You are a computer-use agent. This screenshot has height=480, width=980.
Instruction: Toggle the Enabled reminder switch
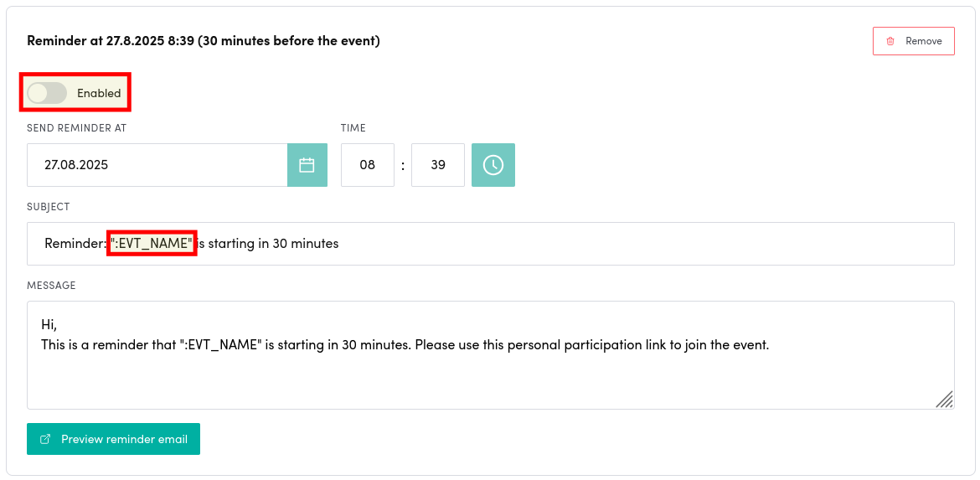click(47, 93)
